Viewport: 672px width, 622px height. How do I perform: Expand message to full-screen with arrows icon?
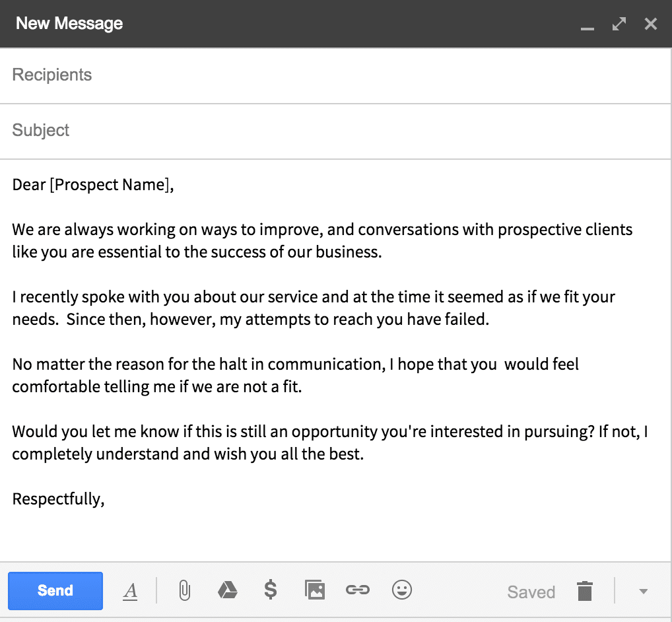click(x=619, y=24)
